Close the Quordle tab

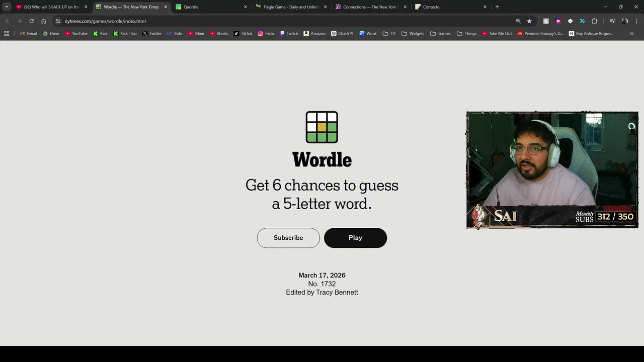point(246,7)
